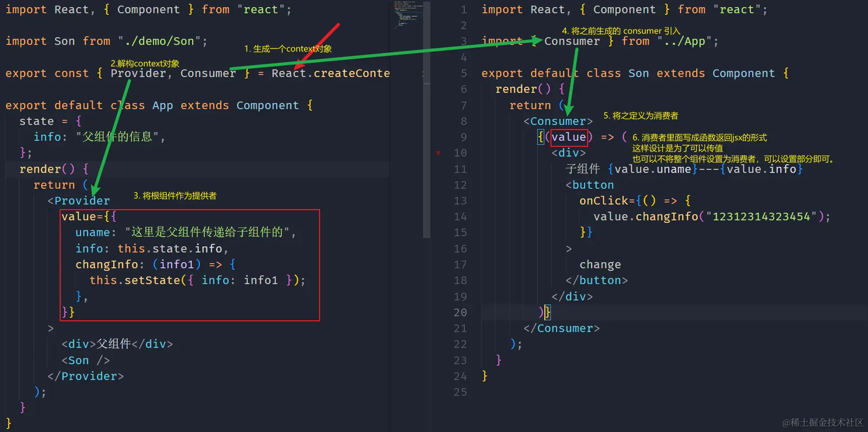Click the opening <Provider tag
868x432 pixels.
[x=79, y=201]
